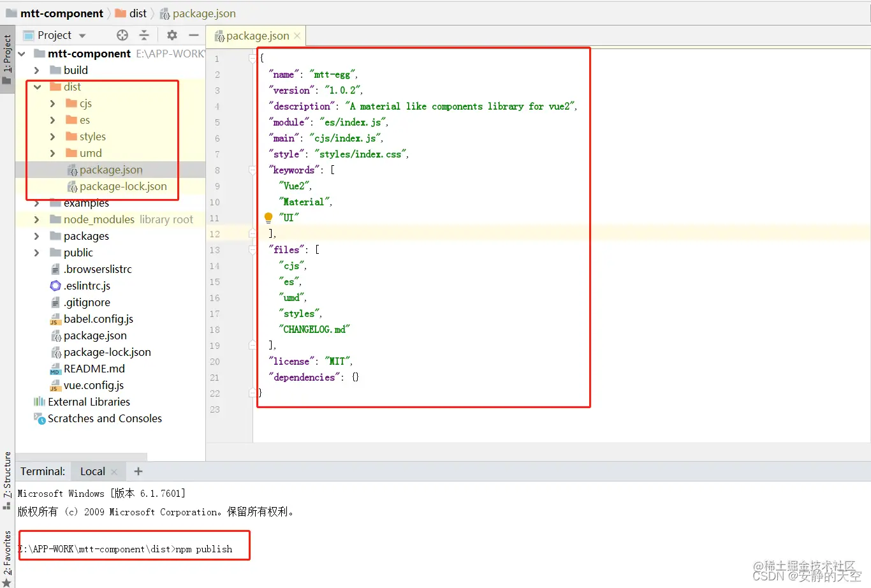Fold the keywords array at line 8

[253, 170]
